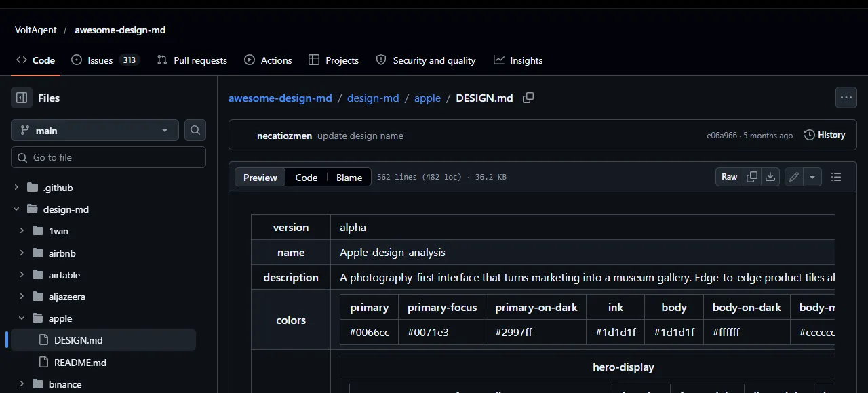Viewport: 868px width, 393px height.
Task: Collapse the design-md folder chevron
Action: click(16, 209)
